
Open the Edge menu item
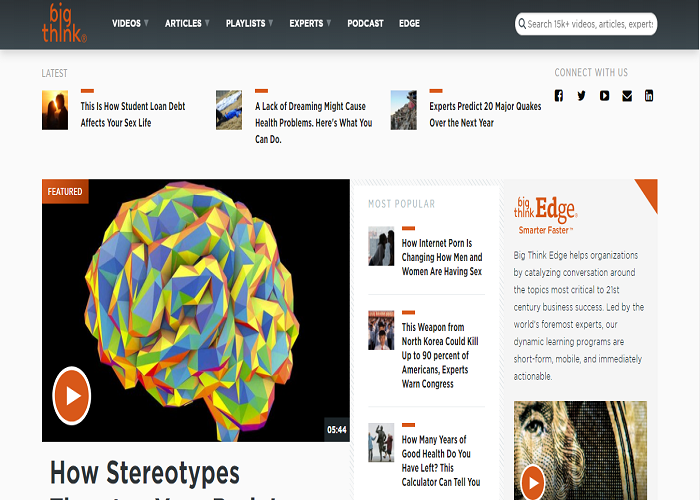click(409, 23)
